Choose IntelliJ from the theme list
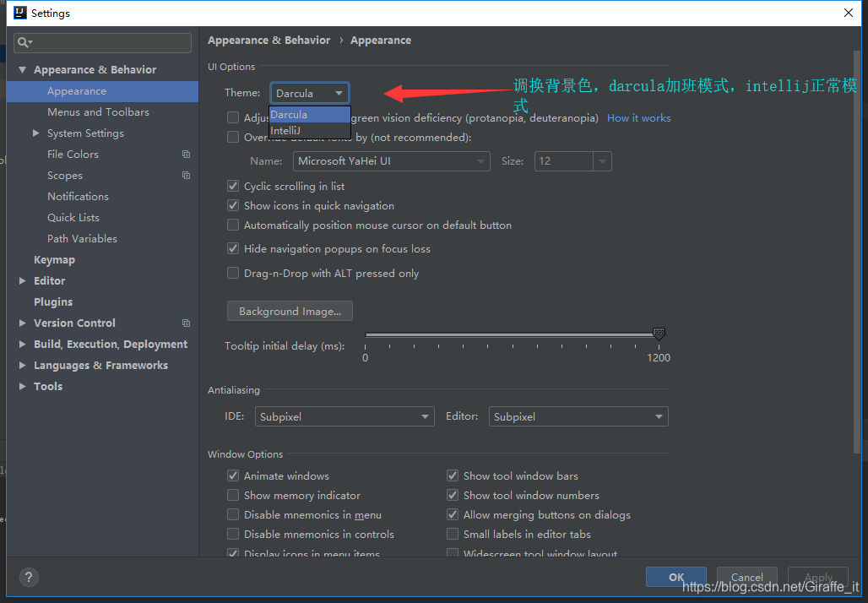The height and width of the screenshot is (603, 868). click(x=309, y=131)
